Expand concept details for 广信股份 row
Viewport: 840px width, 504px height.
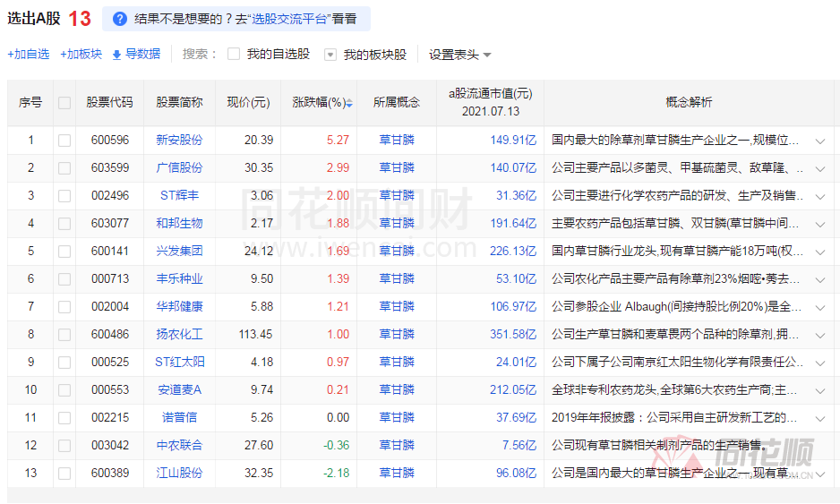[x=820, y=169]
